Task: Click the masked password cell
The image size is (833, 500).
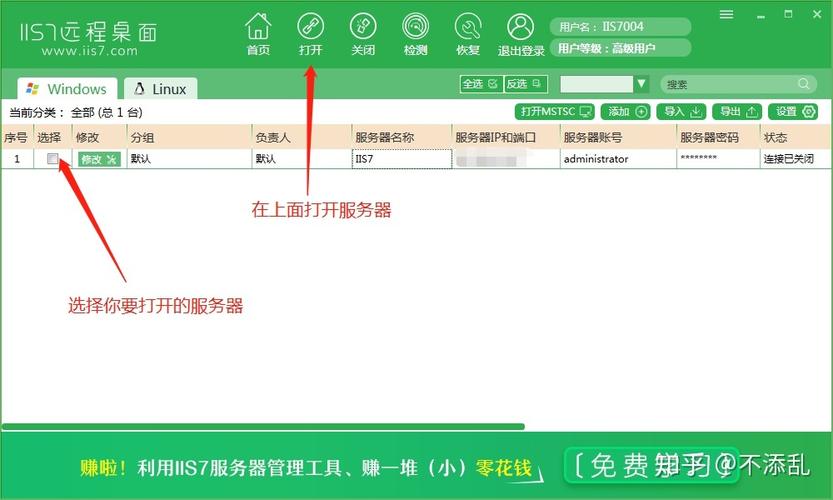Action: coord(718,158)
